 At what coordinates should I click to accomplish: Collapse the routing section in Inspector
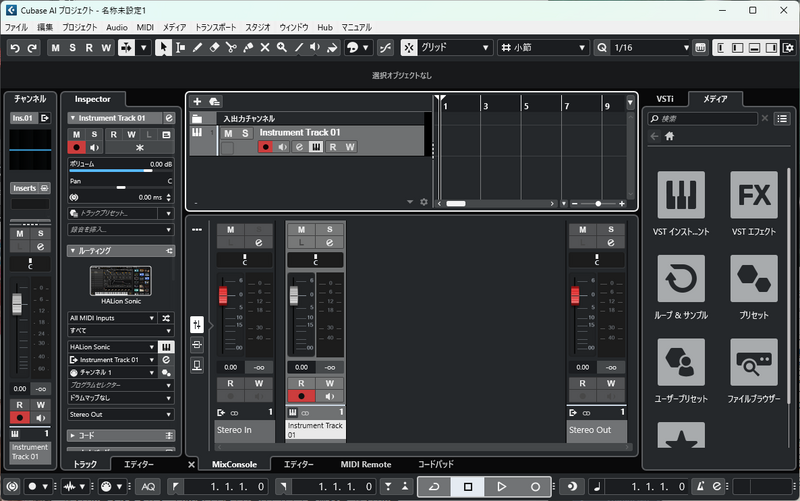[72, 251]
